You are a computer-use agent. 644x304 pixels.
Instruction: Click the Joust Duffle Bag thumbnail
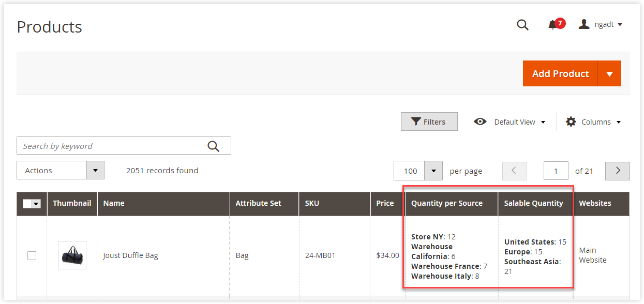coord(72,255)
